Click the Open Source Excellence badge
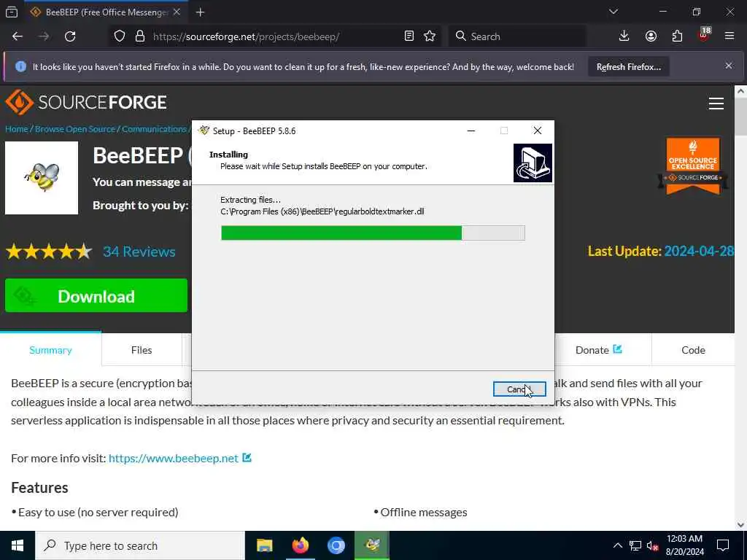 (693, 166)
